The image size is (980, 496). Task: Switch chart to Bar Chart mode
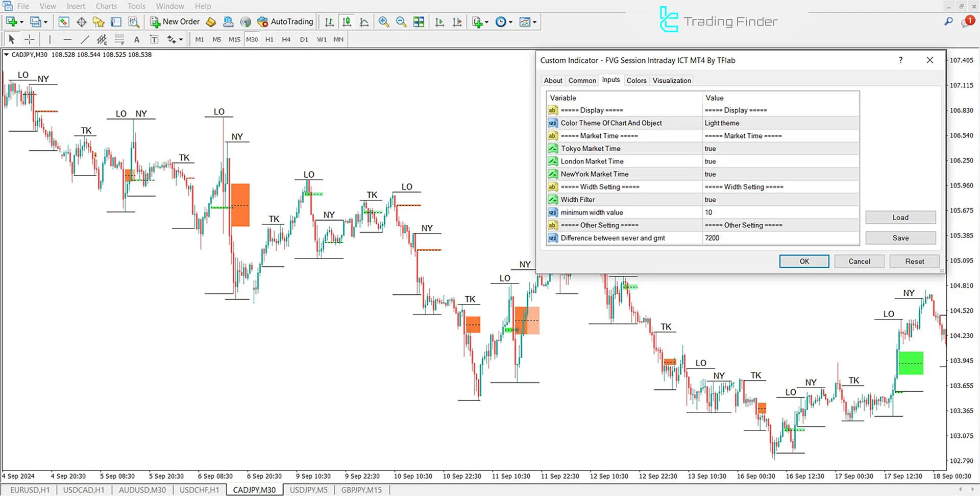click(x=329, y=22)
